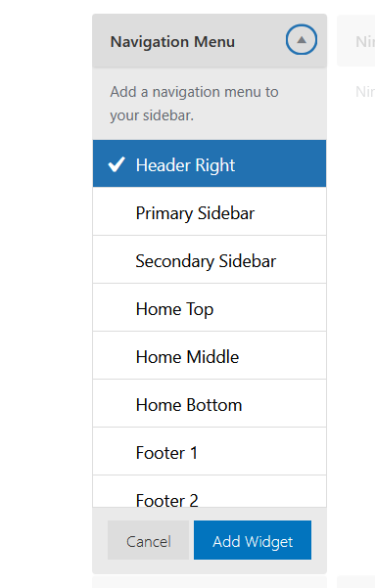Confirm with the Add Widget button
375x588 pixels.
tap(253, 540)
